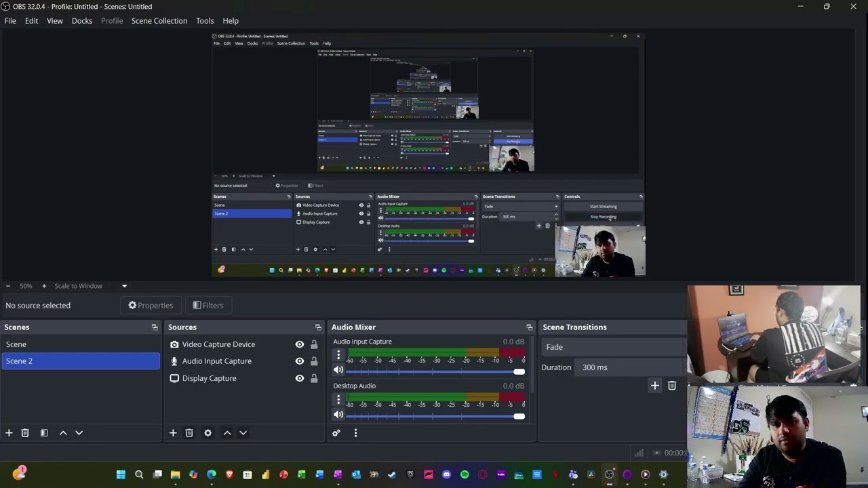
Task: Float the Audio Mixer dock panel icon
Action: 530,327
